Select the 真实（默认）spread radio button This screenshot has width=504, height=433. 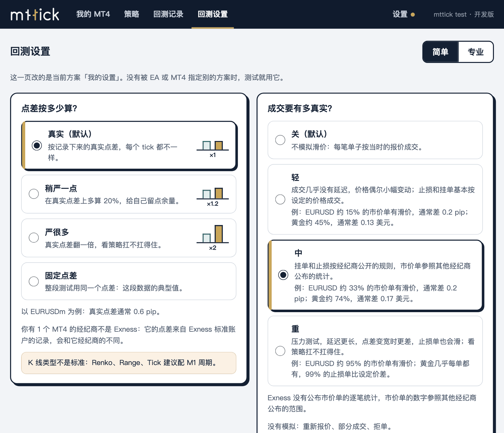[x=37, y=145]
